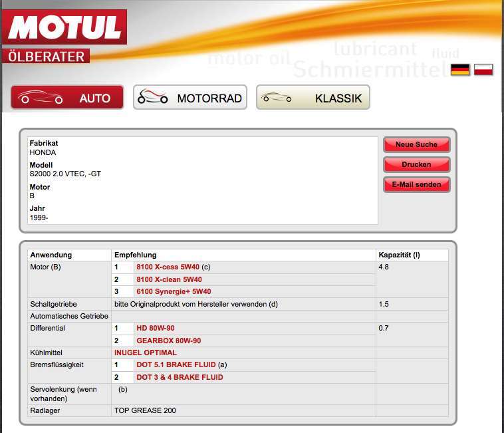Click E-Mail senden button
504x433 pixels.
(416, 184)
